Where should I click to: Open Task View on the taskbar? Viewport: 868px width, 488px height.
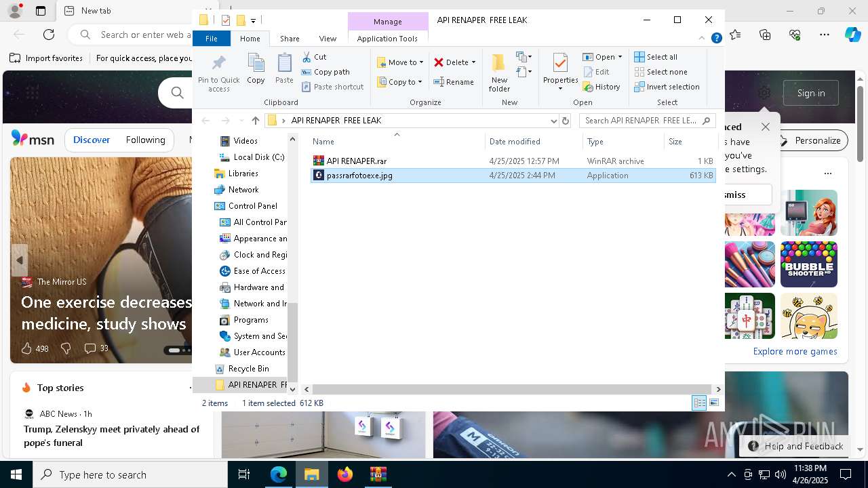244,474
